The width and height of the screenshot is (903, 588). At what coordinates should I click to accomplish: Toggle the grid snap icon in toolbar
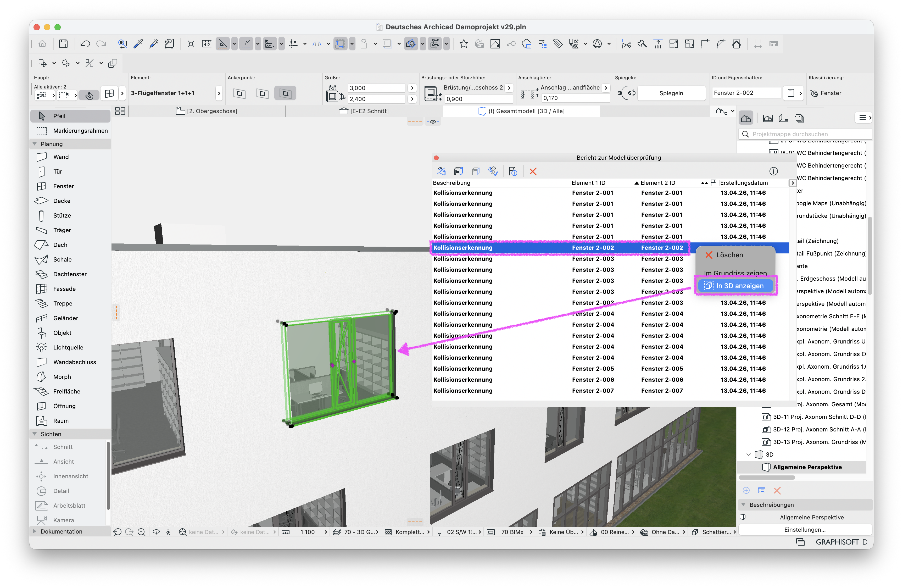pos(293,44)
